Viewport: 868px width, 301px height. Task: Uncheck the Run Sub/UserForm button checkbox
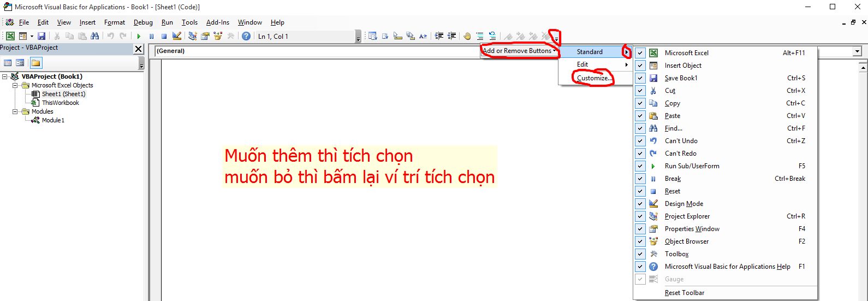(x=640, y=166)
